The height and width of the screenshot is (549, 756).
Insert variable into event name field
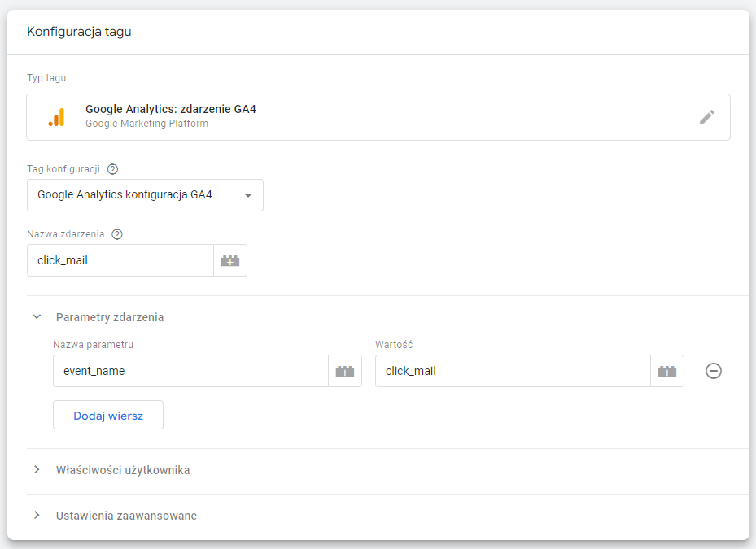pyautogui.click(x=230, y=261)
